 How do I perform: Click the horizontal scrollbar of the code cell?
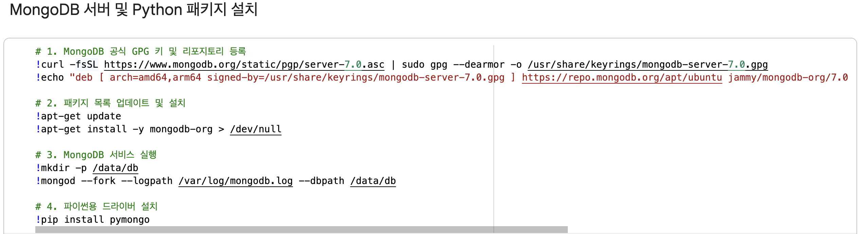coord(301,230)
